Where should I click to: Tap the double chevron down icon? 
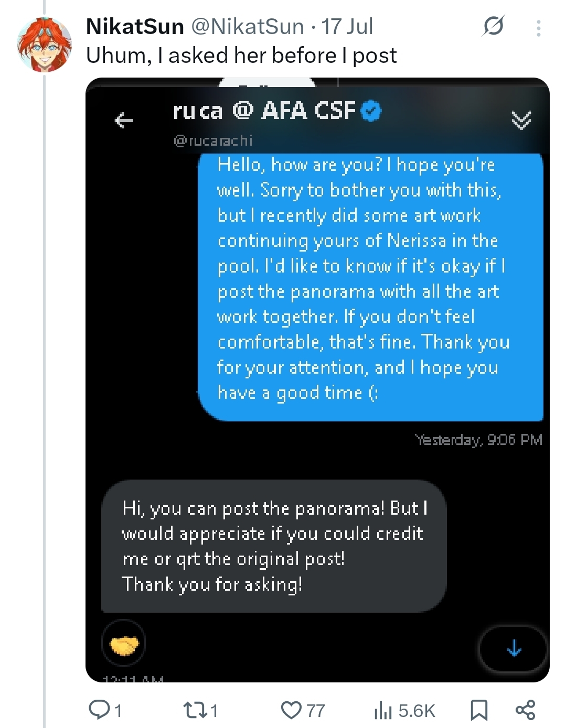point(521,120)
